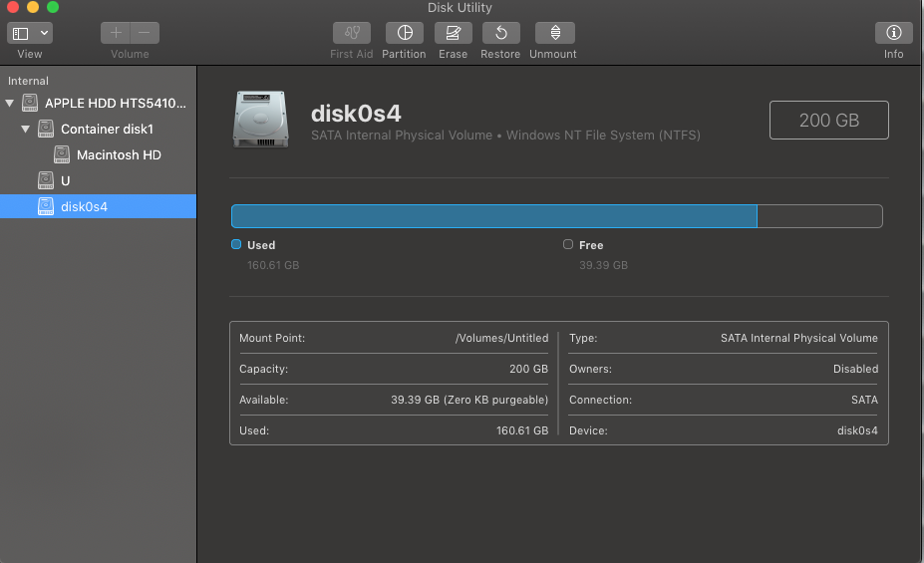Close the Disk Utility window

[x=12, y=7]
